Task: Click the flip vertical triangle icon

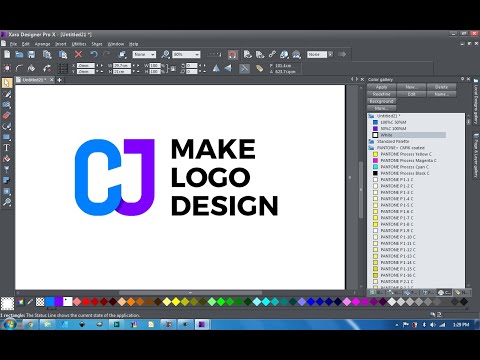Action: [x=229, y=68]
